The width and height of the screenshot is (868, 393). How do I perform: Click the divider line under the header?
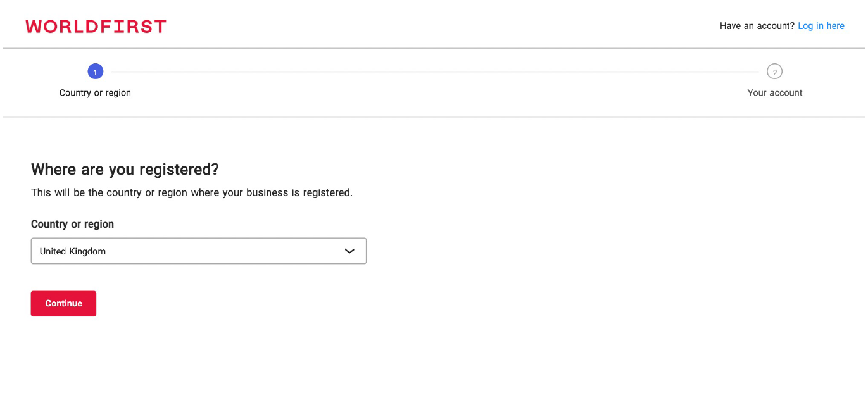coord(434,48)
